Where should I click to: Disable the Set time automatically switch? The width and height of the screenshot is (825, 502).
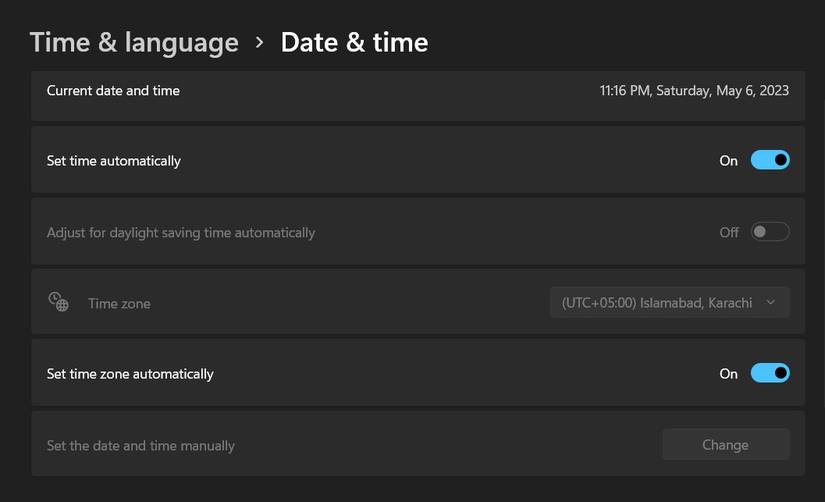coord(770,160)
